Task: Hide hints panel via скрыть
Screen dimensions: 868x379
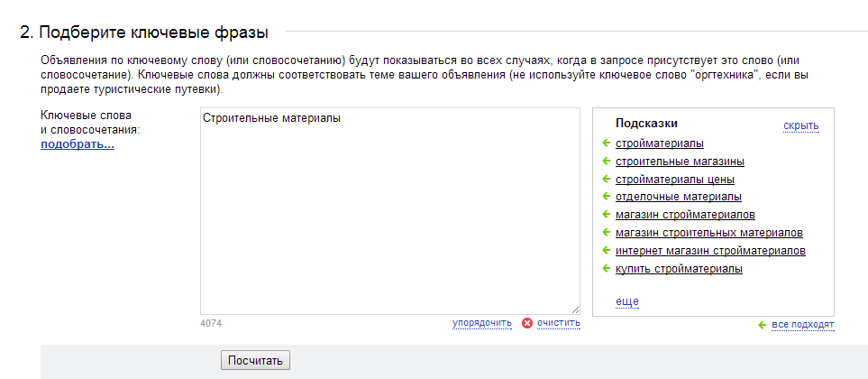Action: [x=801, y=126]
